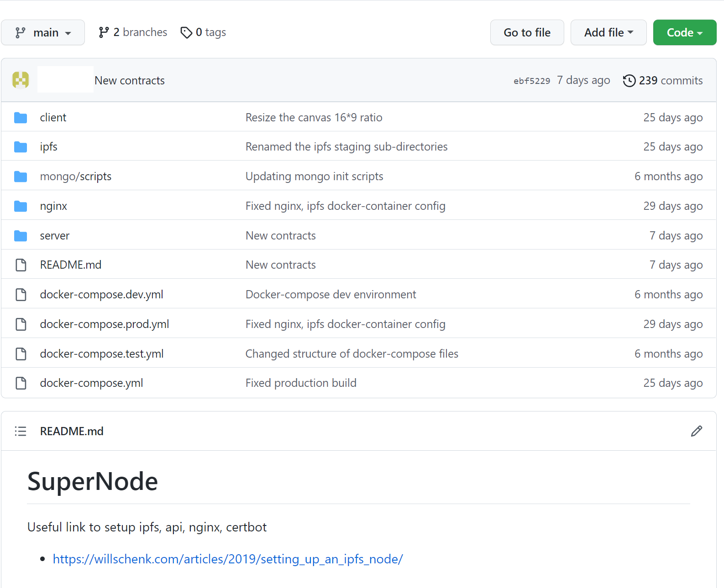Open the willschenk.com IPFS article link
Screen dimensions: 724x588
(228, 559)
